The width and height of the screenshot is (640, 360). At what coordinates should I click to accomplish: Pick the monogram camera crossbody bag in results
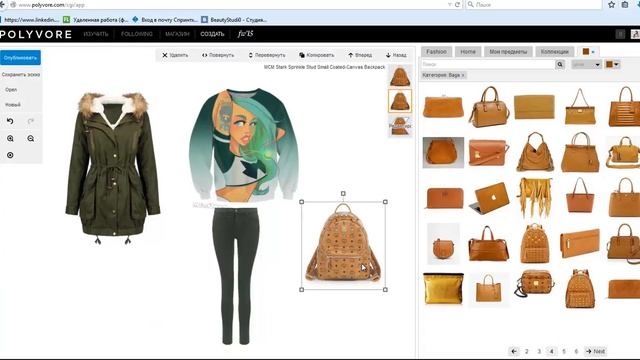[535, 283]
